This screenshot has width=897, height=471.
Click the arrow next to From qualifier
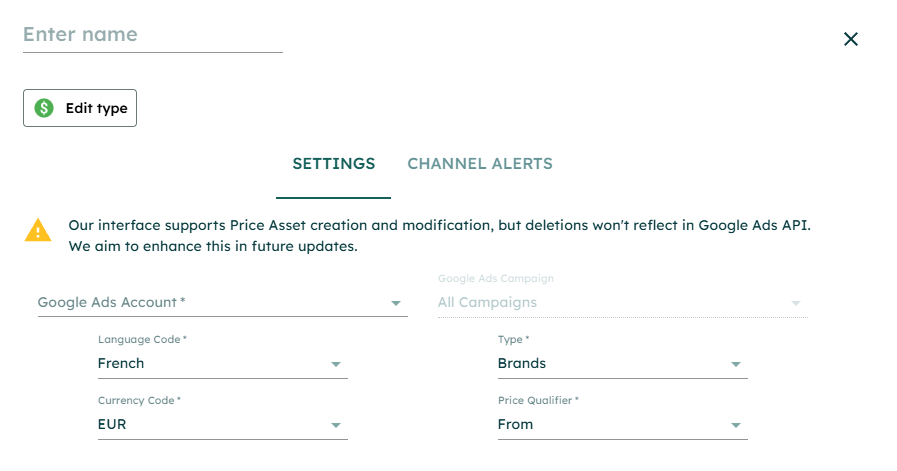736,425
